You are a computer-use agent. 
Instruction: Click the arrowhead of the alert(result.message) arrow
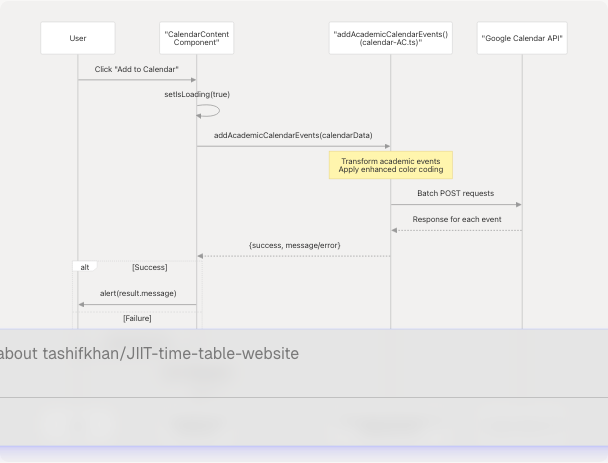tap(82, 305)
